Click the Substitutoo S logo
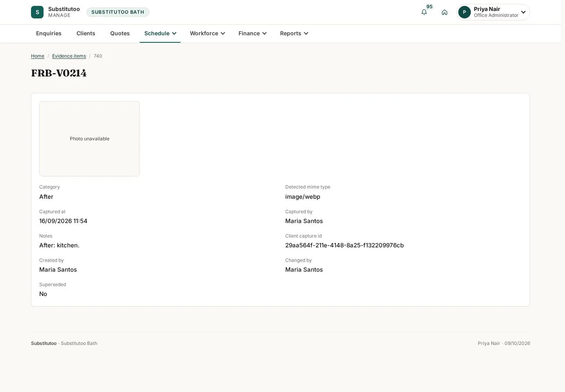 (x=37, y=12)
